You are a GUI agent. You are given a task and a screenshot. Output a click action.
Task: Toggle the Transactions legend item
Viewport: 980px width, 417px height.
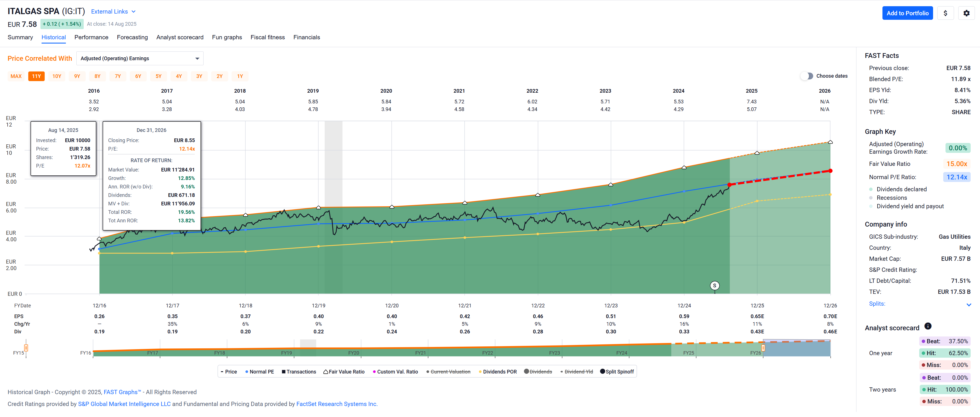299,372
